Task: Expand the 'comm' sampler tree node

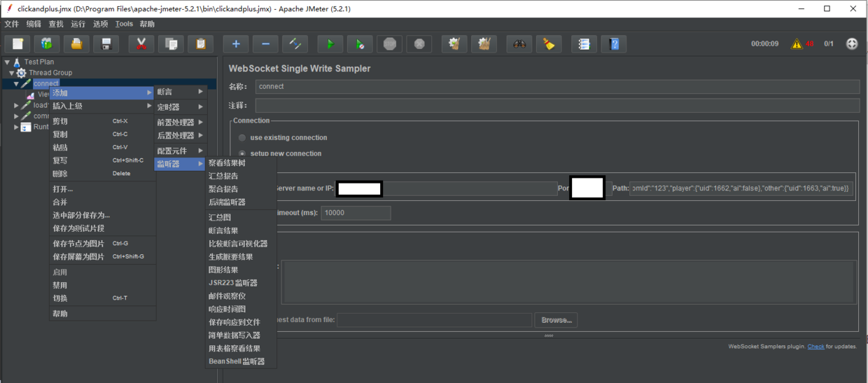Action: 17,116
